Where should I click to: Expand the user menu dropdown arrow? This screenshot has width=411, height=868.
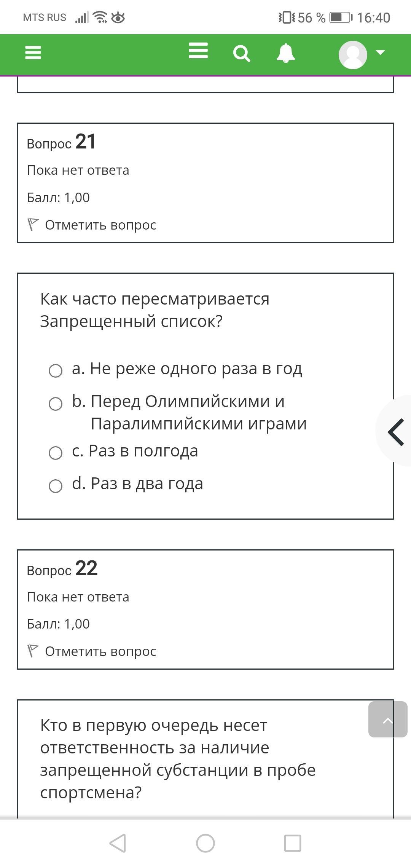380,53
